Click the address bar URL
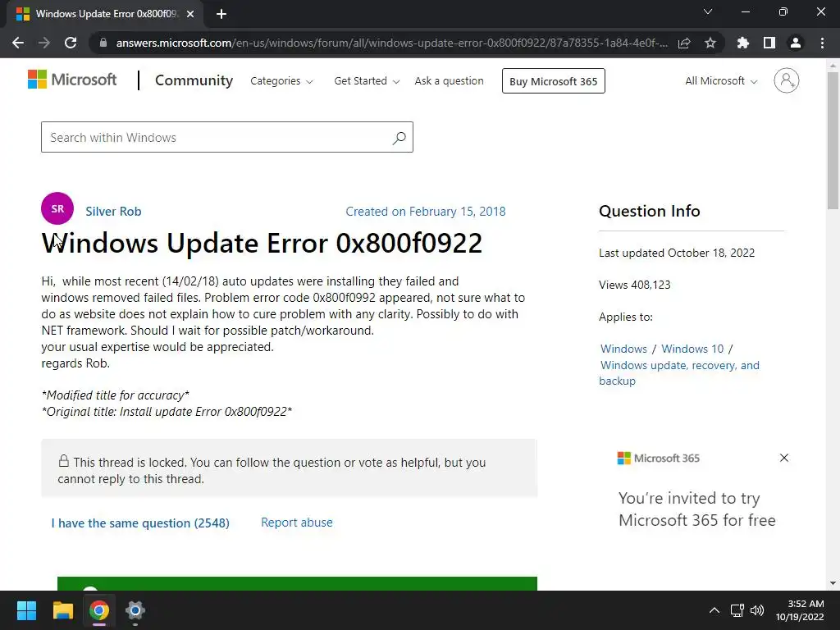 click(391, 43)
